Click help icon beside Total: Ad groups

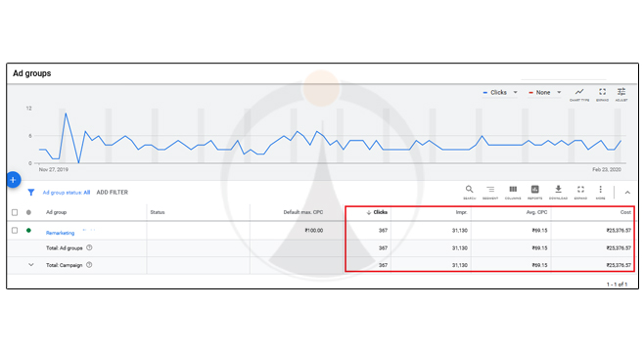click(89, 247)
